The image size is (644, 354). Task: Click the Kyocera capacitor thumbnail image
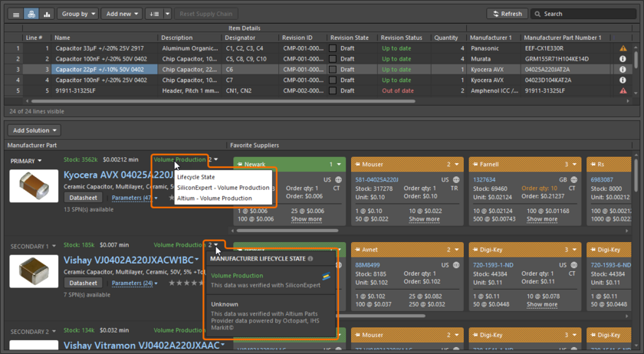[34, 186]
